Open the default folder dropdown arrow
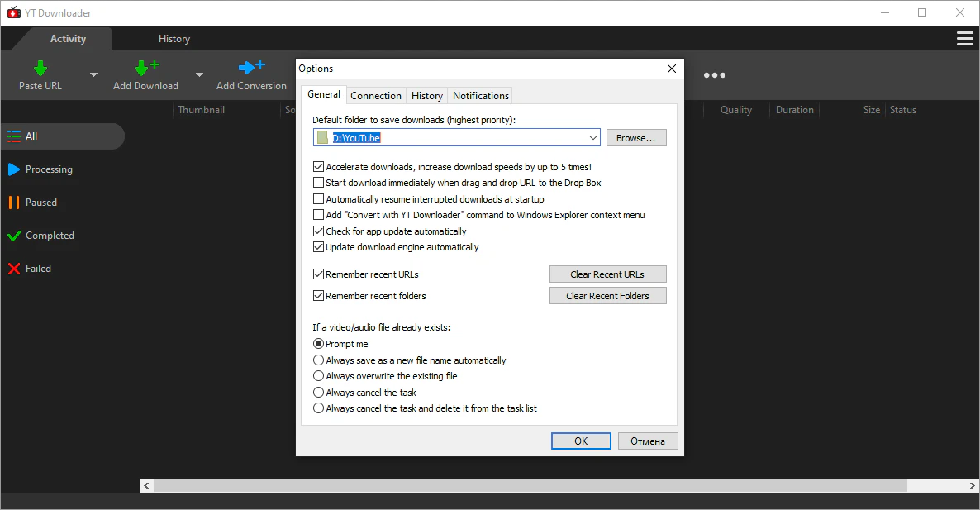Viewport: 980px width, 510px height. 593,137
